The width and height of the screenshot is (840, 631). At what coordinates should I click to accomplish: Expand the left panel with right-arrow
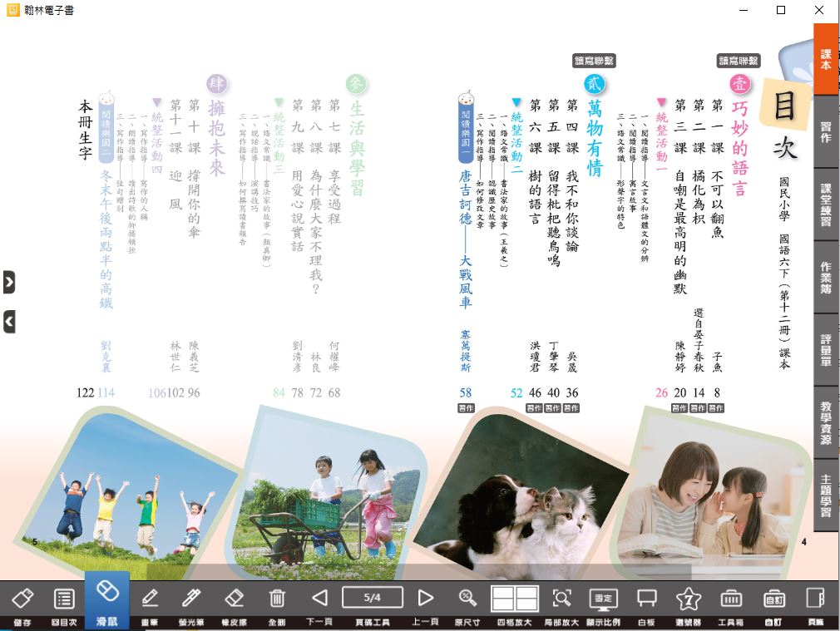[9, 282]
